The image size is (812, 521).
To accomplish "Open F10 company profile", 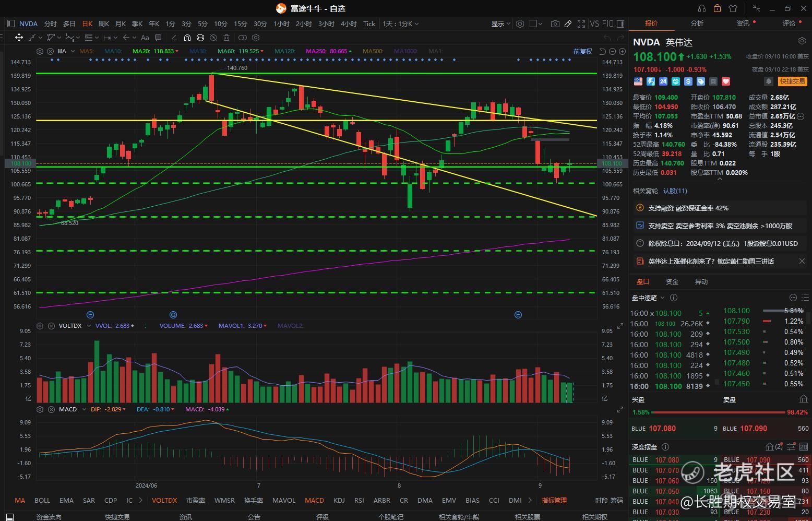I will pos(607,23).
